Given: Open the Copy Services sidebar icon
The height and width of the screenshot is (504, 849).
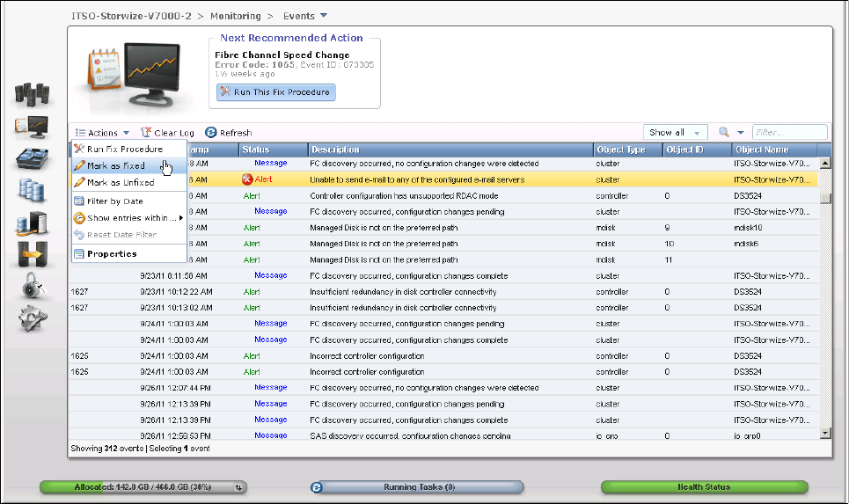Looking at the screenshot, I should tap(32, 254).
